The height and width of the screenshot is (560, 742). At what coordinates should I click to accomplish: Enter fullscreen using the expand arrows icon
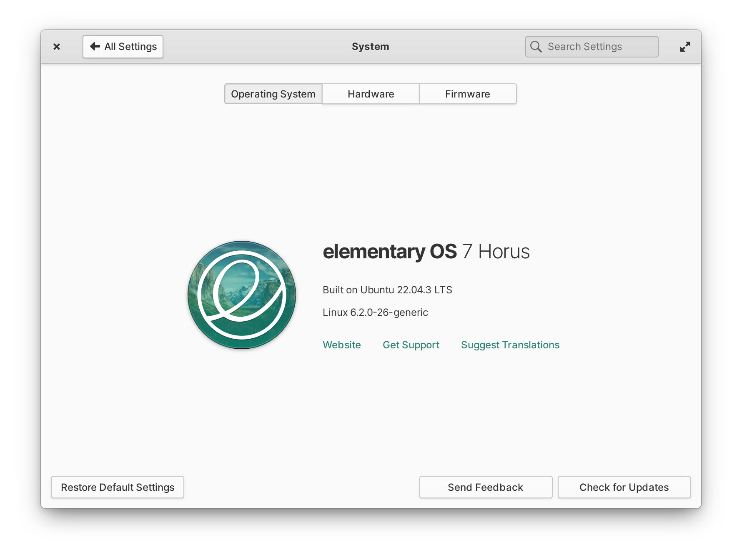685,46
